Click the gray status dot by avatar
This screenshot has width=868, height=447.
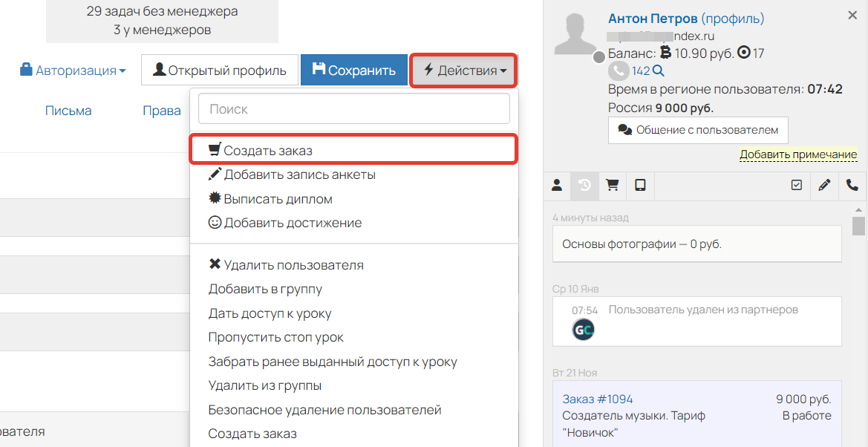click(x=599, y=57)
